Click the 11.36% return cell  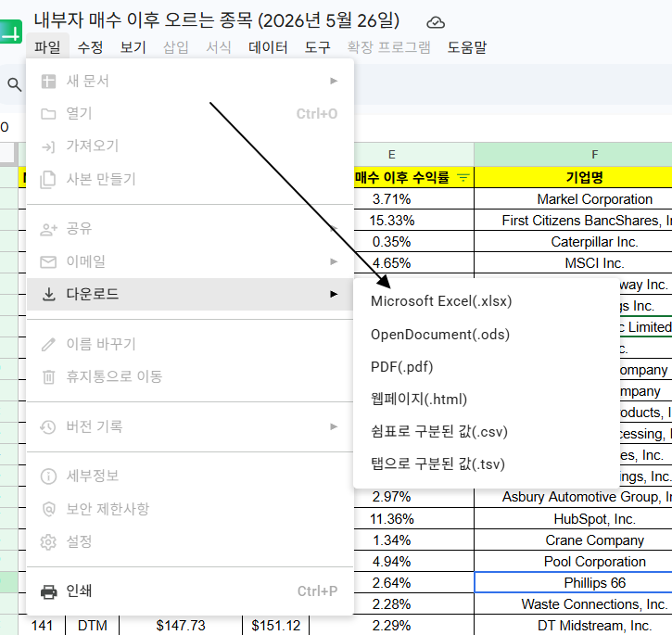(x=414, y=519)
